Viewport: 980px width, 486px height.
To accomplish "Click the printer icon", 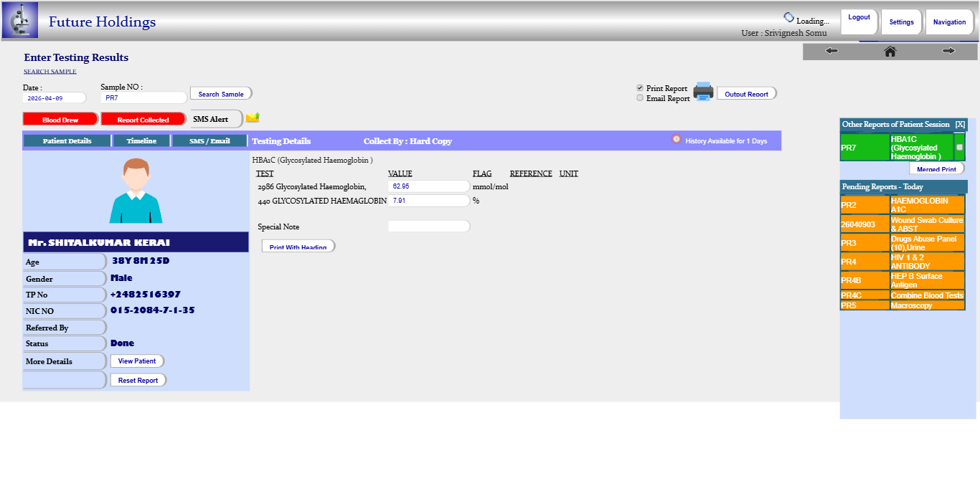I will (x=703, y=92).
